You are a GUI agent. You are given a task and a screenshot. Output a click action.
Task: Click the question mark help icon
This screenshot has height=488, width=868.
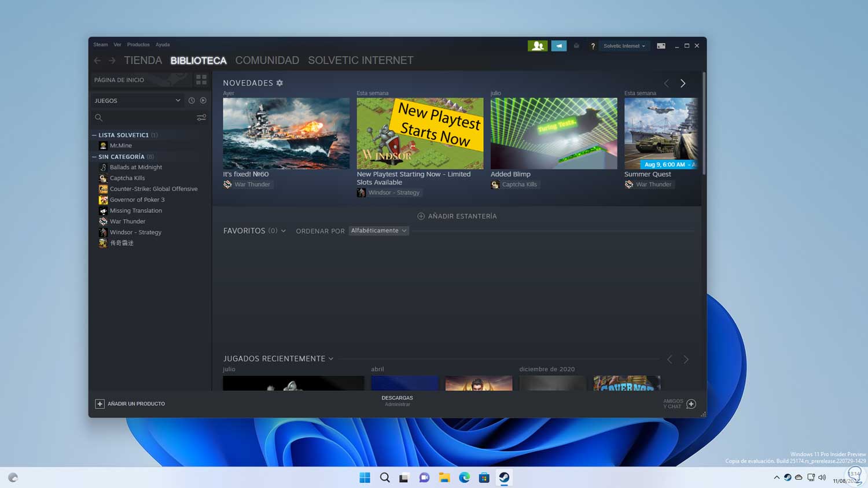tap(593, 46)
